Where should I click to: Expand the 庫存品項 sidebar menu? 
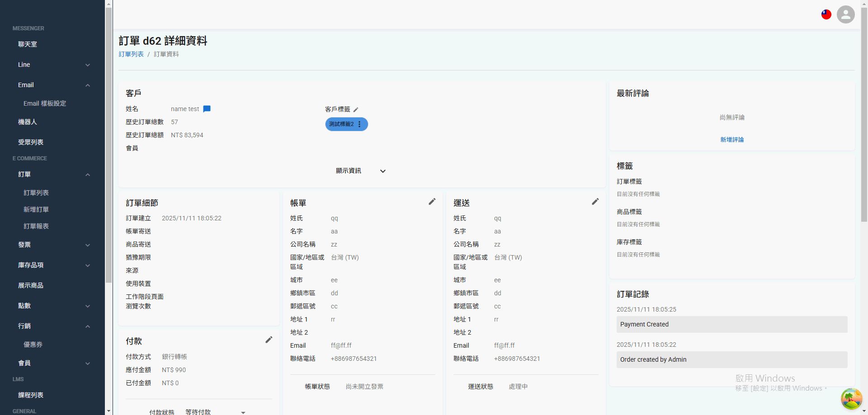click(88, 266)
